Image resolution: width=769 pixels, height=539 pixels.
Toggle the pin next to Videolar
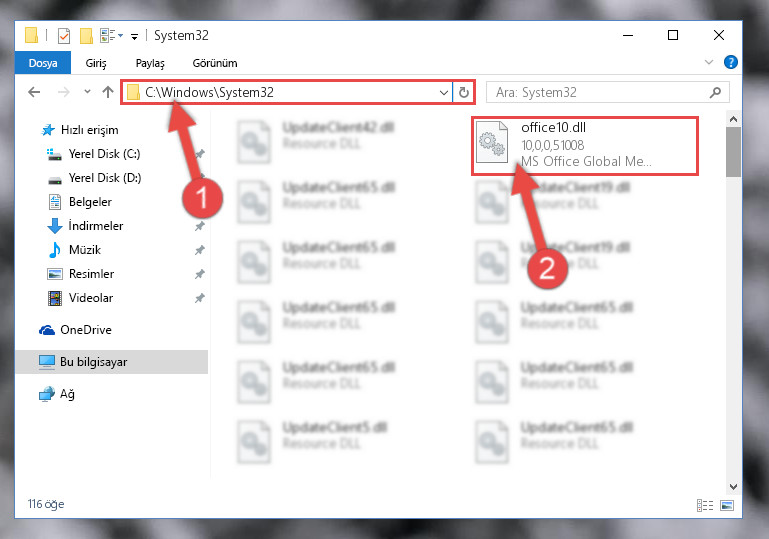pyautogui.click(x=200, y=298)
